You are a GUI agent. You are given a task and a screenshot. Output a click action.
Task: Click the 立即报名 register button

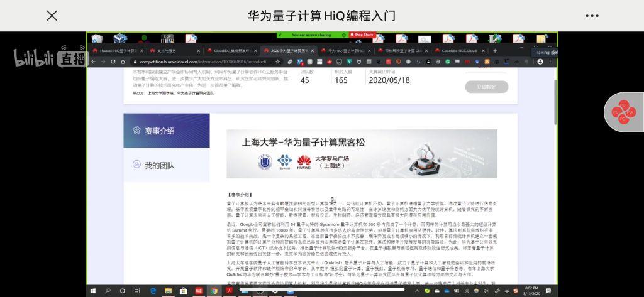[486, 87]
